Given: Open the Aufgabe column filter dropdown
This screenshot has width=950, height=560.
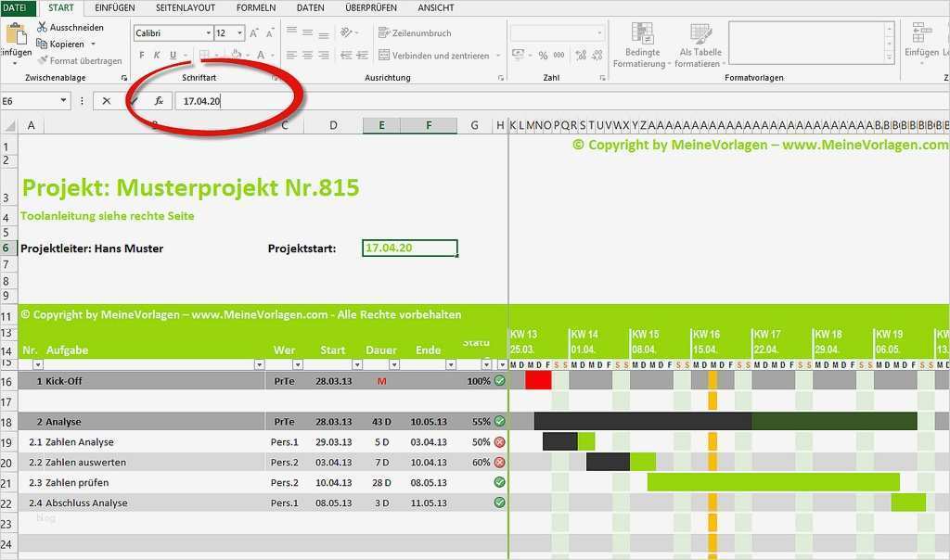Looking at the screenshot, I should tap(260, 364).
